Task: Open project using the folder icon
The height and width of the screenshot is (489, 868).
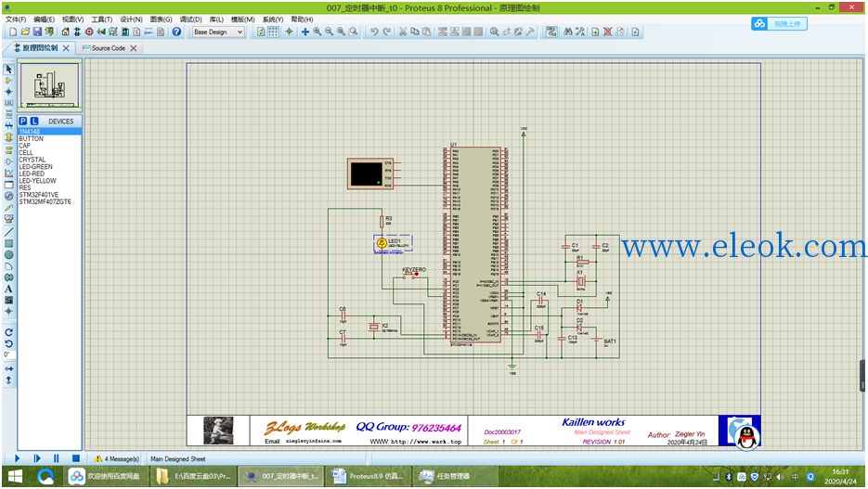Action: (x=25, y=32)
